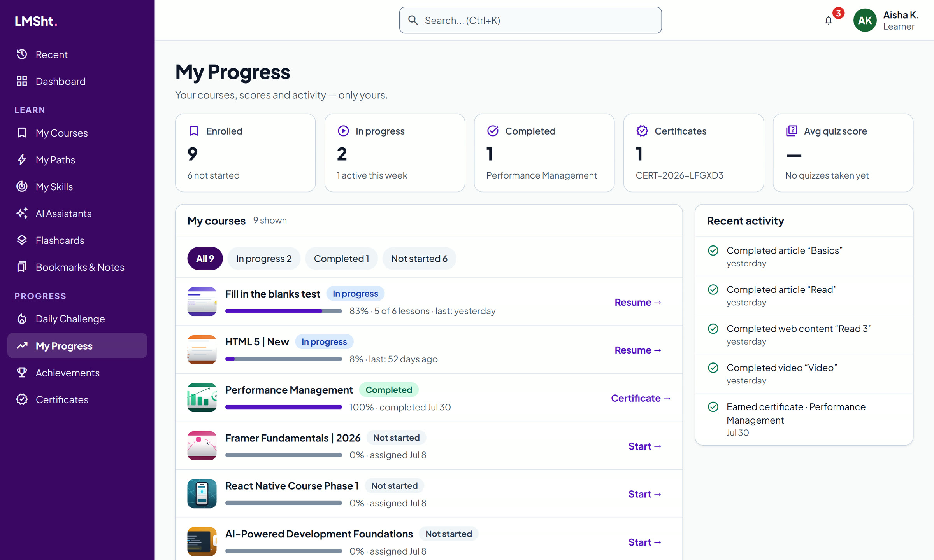Start Framer Fundamentals | 2026
Image resolution: width=934 pixels, height=560 pixels.
[645, 446]
